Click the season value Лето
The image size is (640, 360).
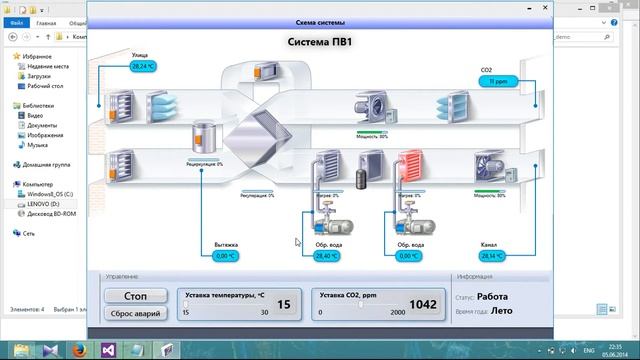click(502, 311)
